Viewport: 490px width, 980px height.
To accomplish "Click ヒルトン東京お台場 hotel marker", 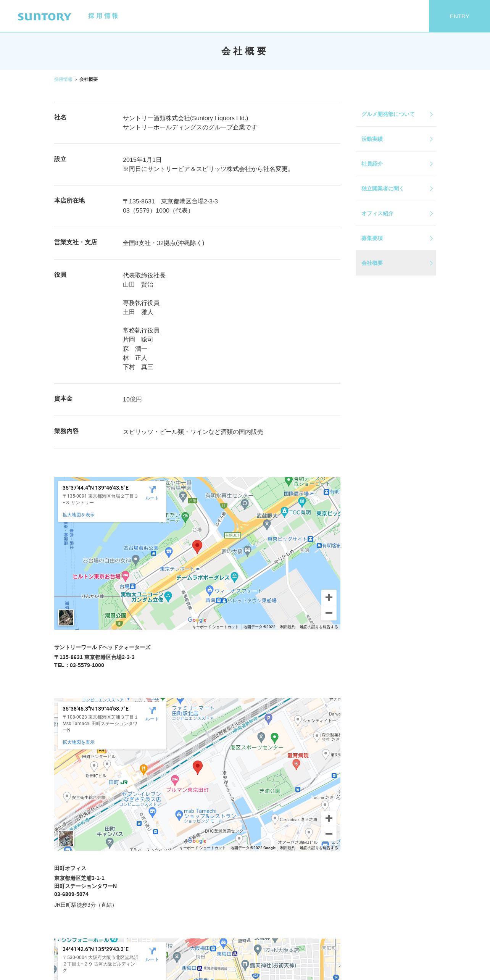I will pyautogui.click(x=126, y=576).
